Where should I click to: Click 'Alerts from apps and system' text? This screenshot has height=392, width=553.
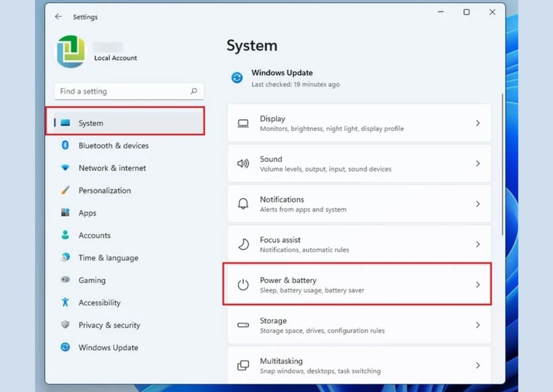(x=303, y=210)
